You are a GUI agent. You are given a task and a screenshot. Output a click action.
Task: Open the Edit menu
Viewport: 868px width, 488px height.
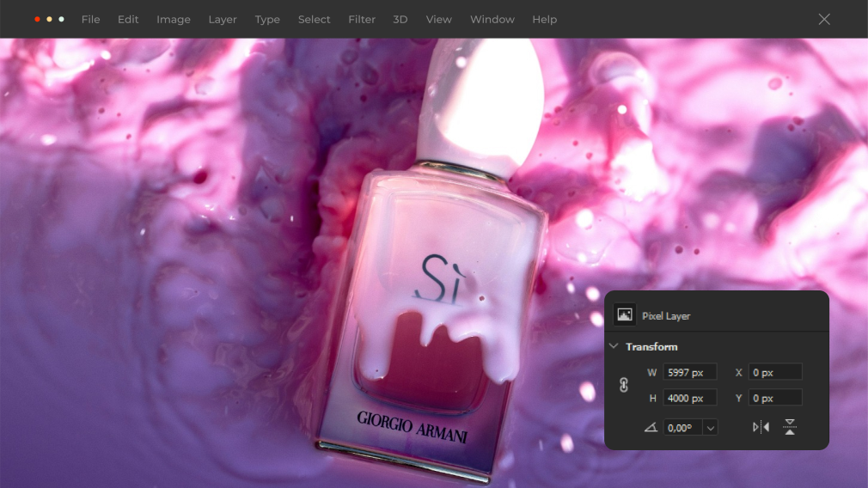[128, 20]
